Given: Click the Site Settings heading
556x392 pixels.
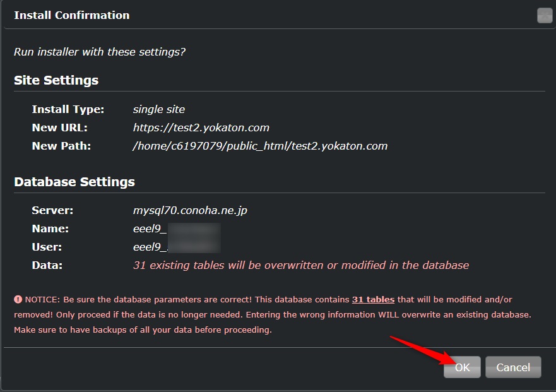Looking at the screenshot, I should click(x=56, y=80).
